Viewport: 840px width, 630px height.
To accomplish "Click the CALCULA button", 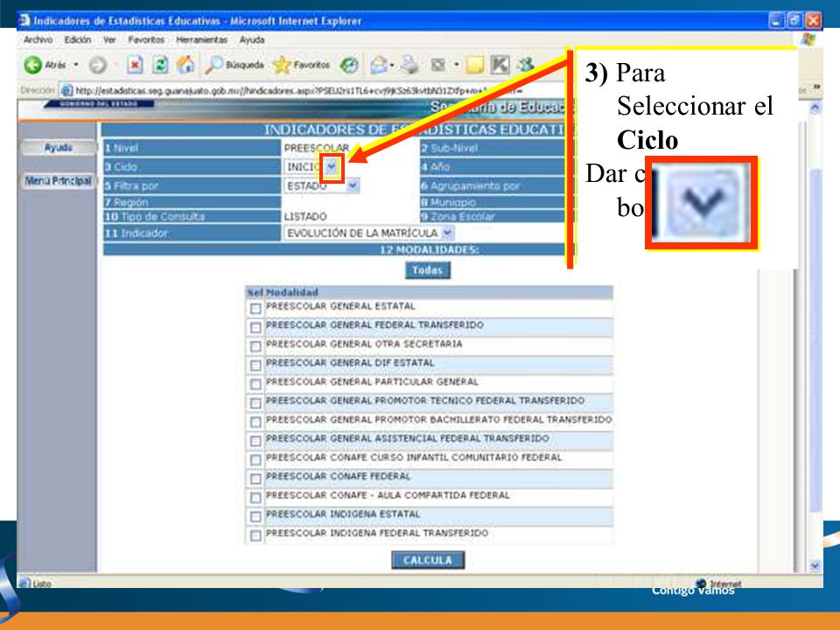I will (x=428, y=560).
